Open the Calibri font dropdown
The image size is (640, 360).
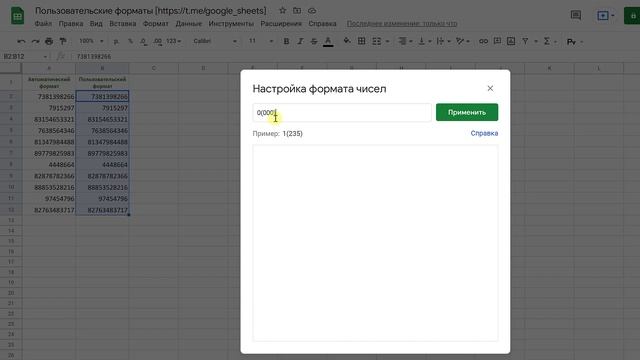click(x=215, y=41)
